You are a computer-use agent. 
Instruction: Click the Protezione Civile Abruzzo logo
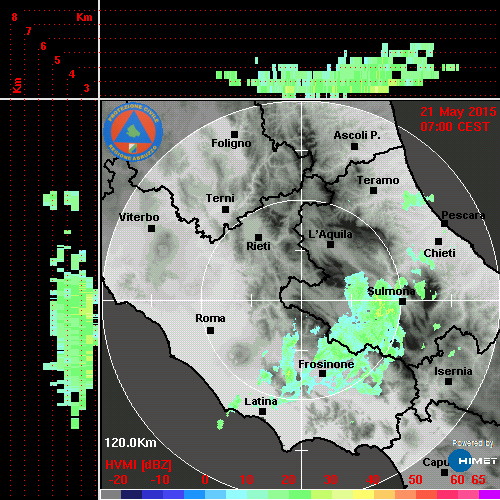tap(133, 132)
